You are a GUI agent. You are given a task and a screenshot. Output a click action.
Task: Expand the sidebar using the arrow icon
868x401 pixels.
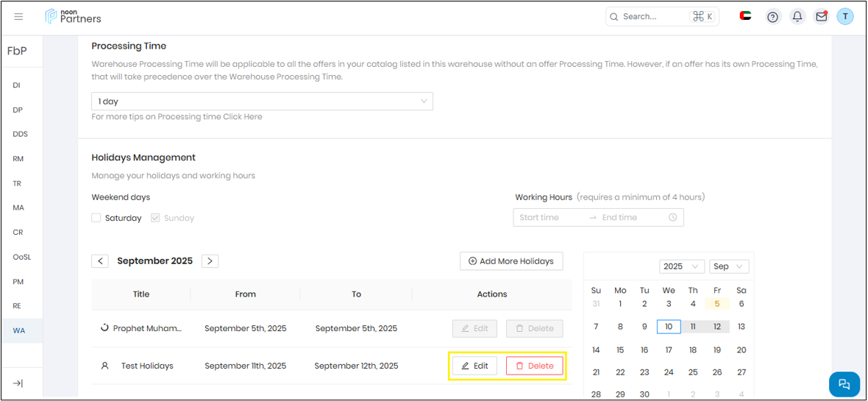pos(18,383)
